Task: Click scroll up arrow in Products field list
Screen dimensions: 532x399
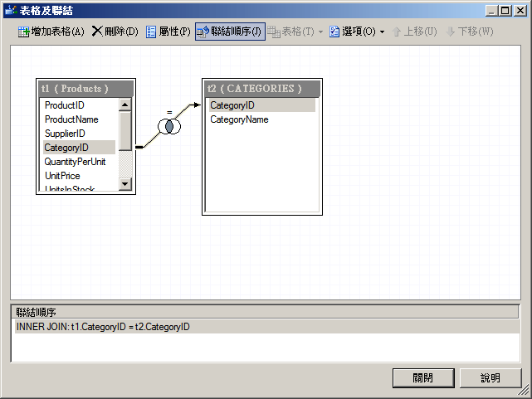Action: coord(124,105)
